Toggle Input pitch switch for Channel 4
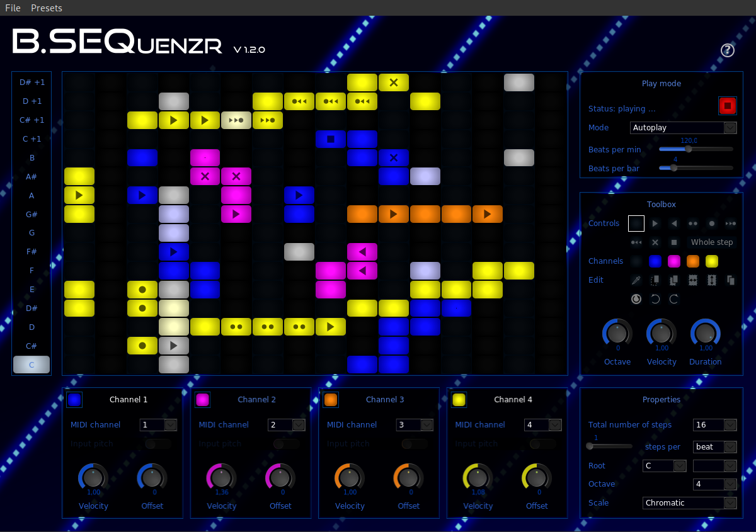The width and height of the screenshot is (756, 532). point(542,444)
